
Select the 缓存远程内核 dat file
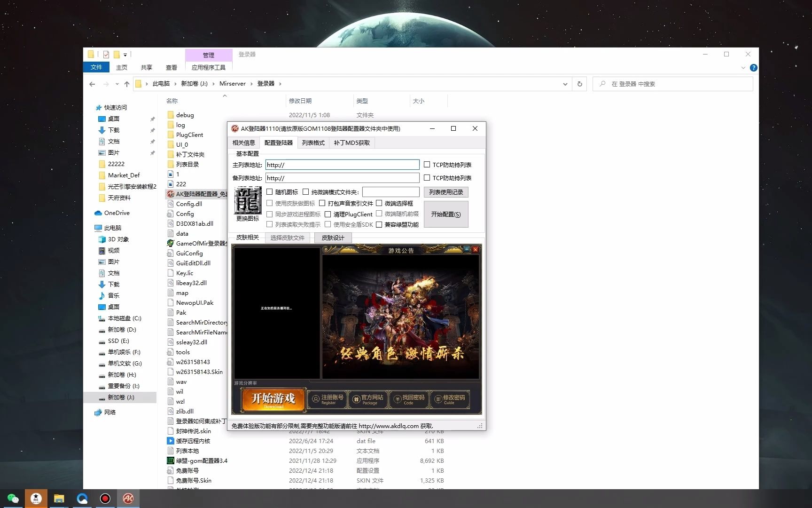tap(193, 441)
